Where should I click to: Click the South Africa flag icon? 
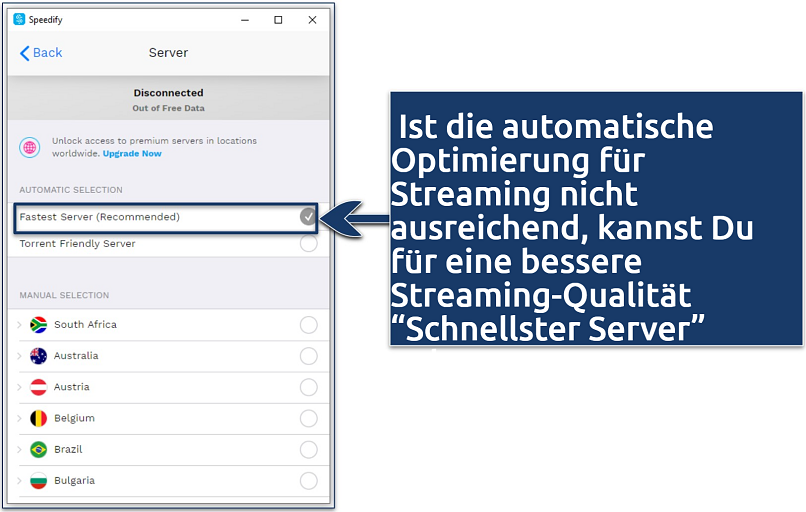pyautogui.click(x=39, y=325)
